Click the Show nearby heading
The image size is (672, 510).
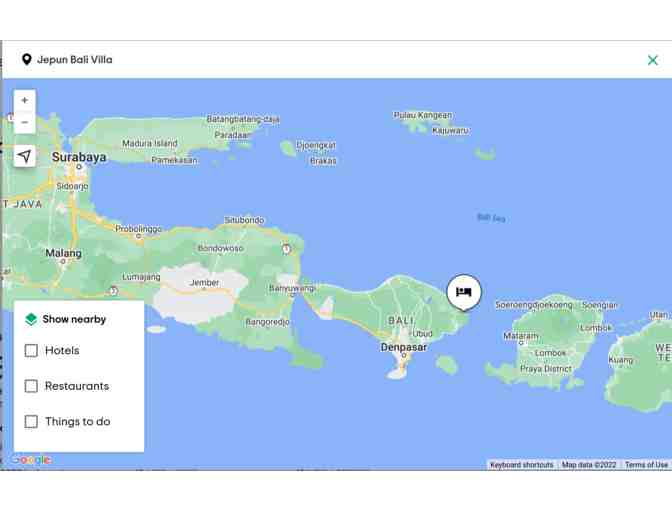pos(74,319)
